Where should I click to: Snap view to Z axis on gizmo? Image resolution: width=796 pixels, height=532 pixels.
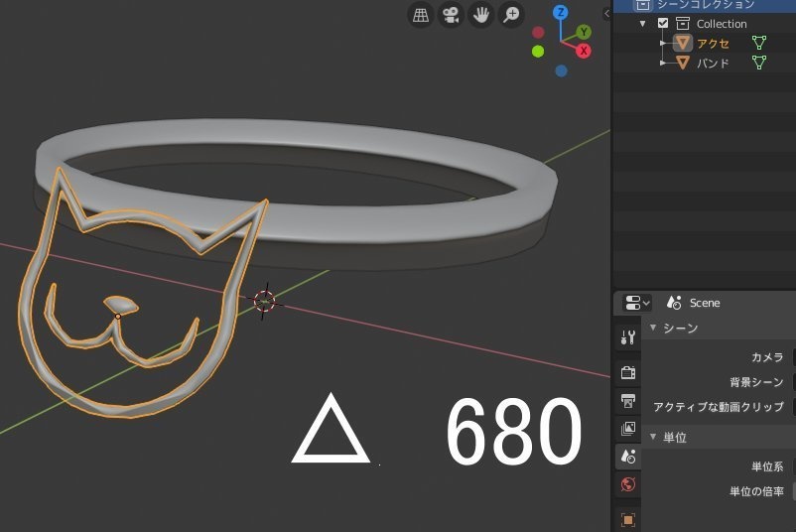(561, 12)
